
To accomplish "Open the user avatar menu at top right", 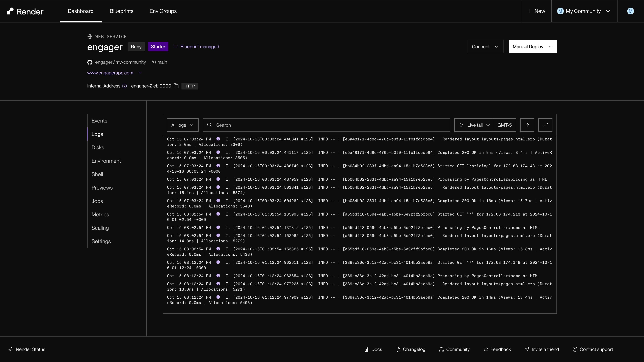I will click(x=630, y=11).
